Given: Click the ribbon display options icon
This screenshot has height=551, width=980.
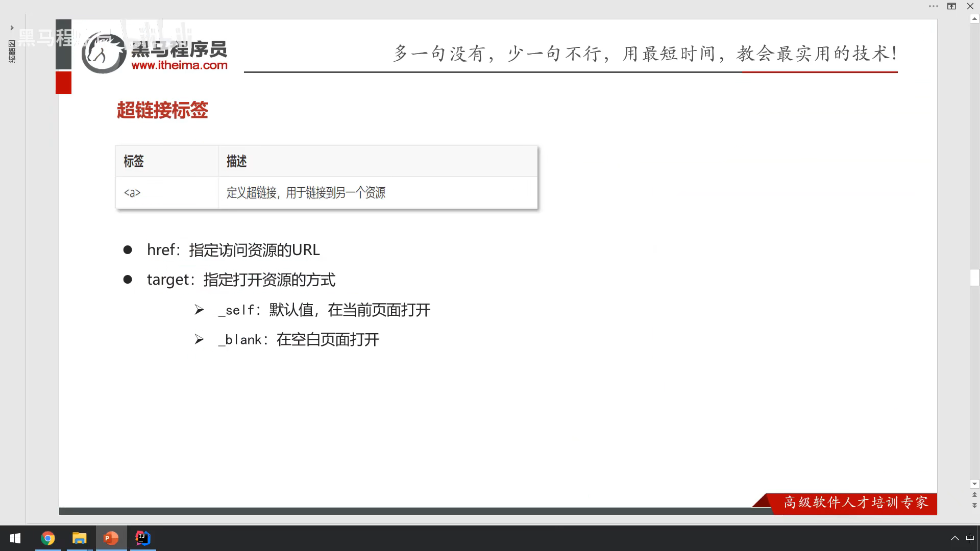Looking at the screenshot, I should [951, 6].
